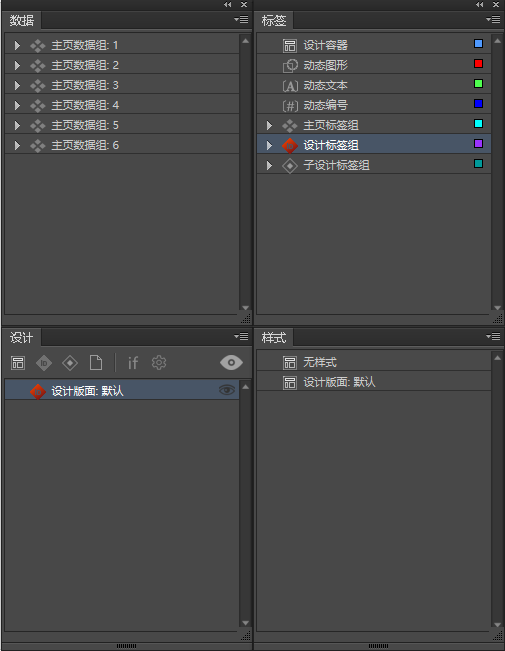The width and height of the screenshot is (505, 651).
Task: Click the design container icon in 设计 toolbar
Action: click(18, 363)
